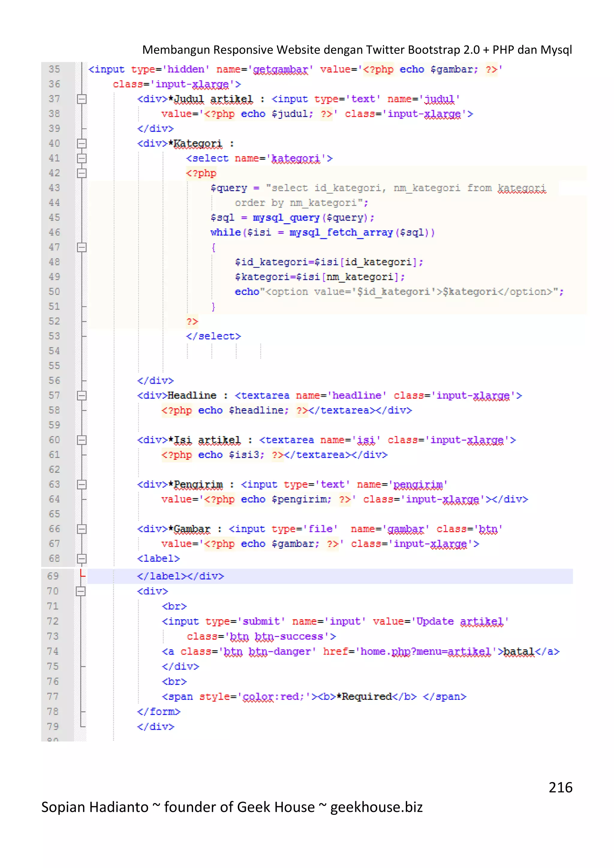614x868 pixels.
Task: Click line number 79 in gutter
Action: click(53, 727)
